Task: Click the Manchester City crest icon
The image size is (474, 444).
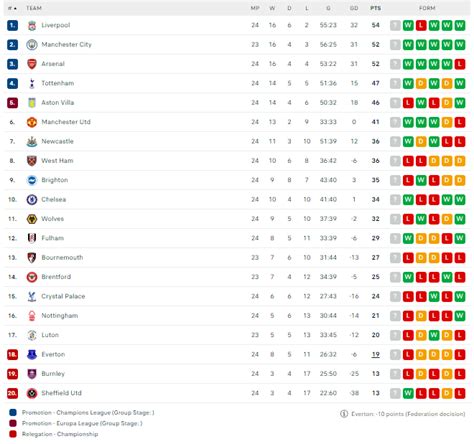Action: click(32, 45)
